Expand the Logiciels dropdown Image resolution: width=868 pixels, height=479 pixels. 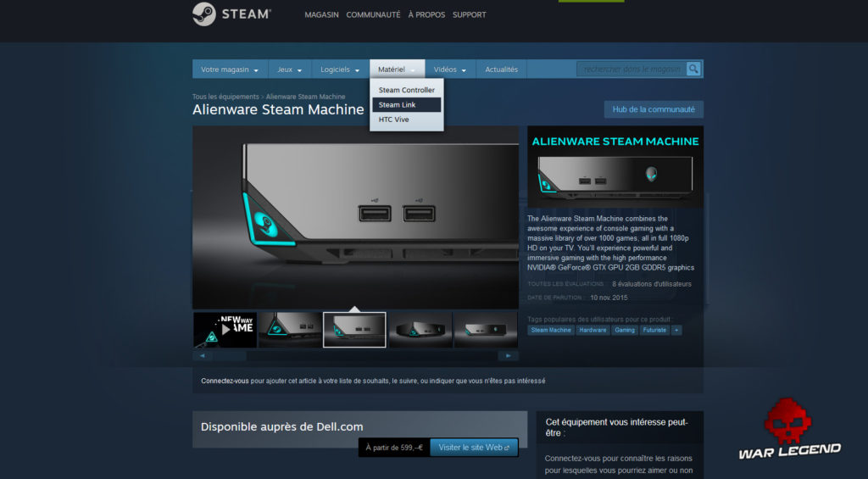pos(340,70)
